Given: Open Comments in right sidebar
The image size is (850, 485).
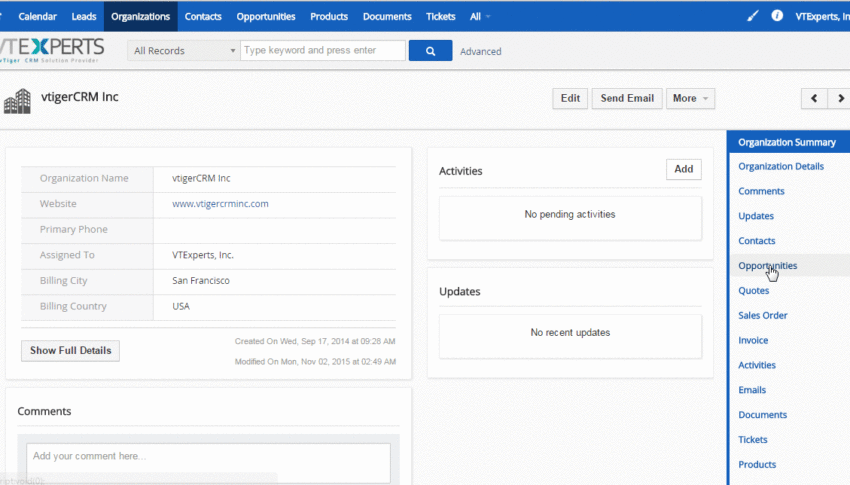Looking at the screenshot, I should (x=761, y=191).
